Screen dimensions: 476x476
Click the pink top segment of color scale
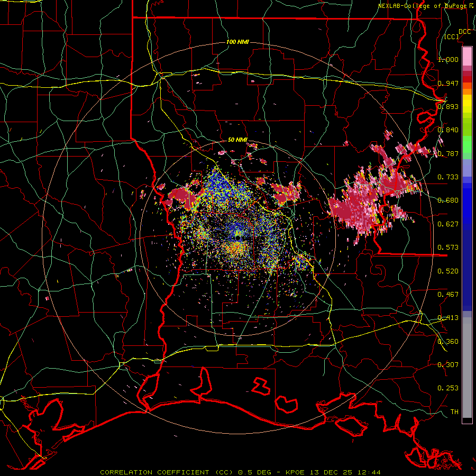tap(467, 57)
